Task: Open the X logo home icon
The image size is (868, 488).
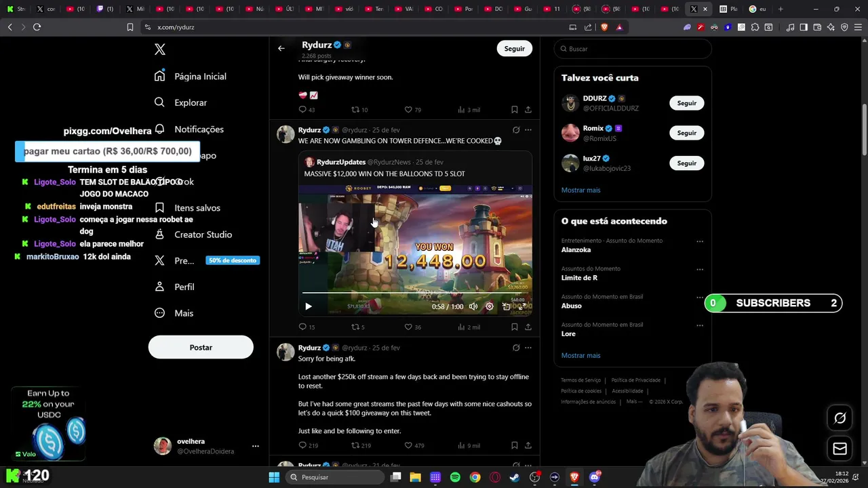Action: 160,49
